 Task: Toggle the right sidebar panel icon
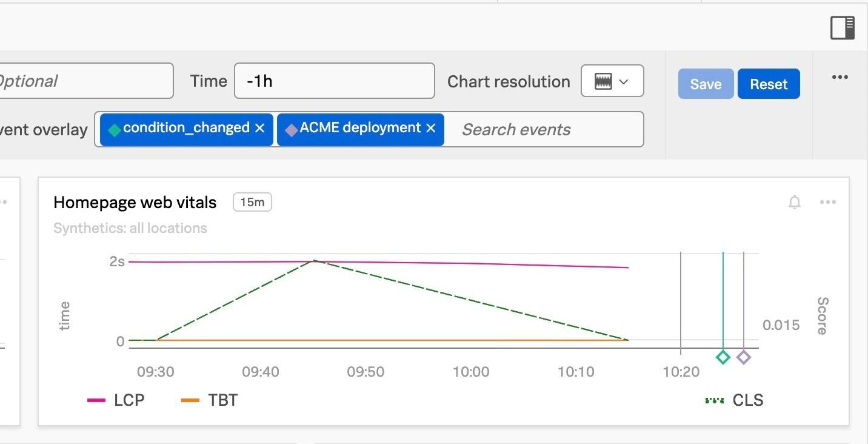pos(842,28)
